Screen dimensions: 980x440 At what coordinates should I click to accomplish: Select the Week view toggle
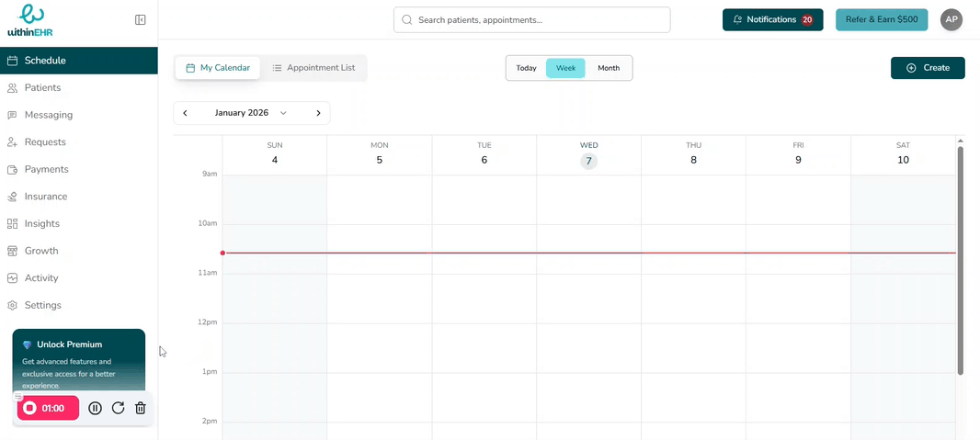pos(565,68)
